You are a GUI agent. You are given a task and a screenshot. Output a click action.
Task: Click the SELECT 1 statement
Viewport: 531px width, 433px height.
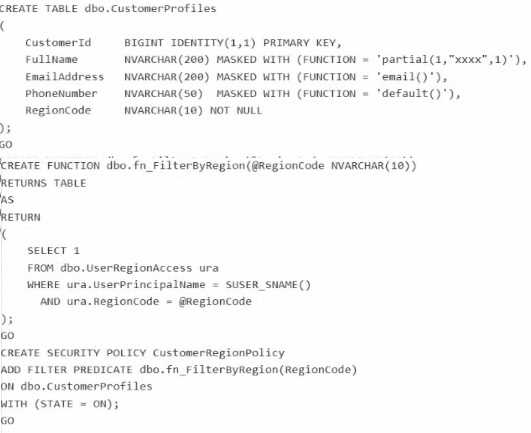click(54, 251)
